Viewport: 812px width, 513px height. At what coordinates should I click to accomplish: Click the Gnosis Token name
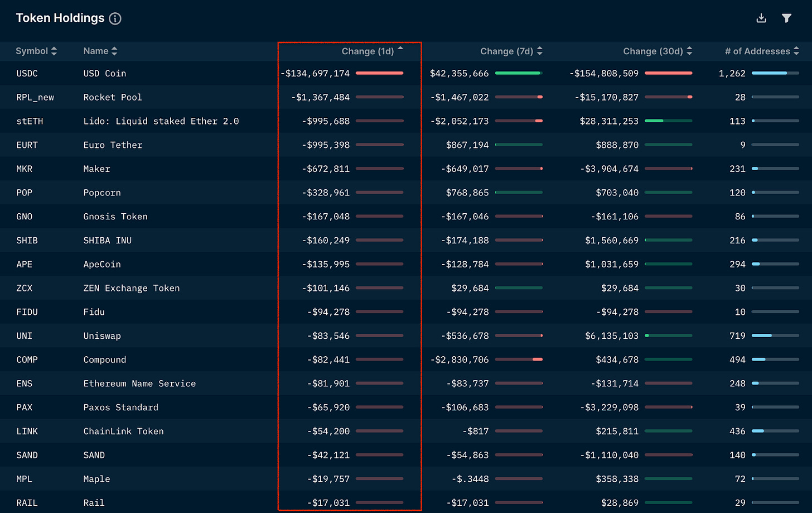pos(115,217)
